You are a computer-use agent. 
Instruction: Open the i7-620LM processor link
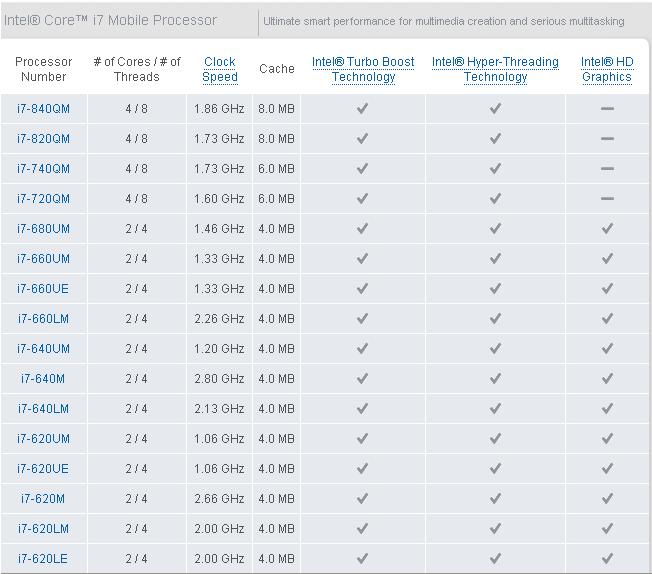click(x=43, y=528)
